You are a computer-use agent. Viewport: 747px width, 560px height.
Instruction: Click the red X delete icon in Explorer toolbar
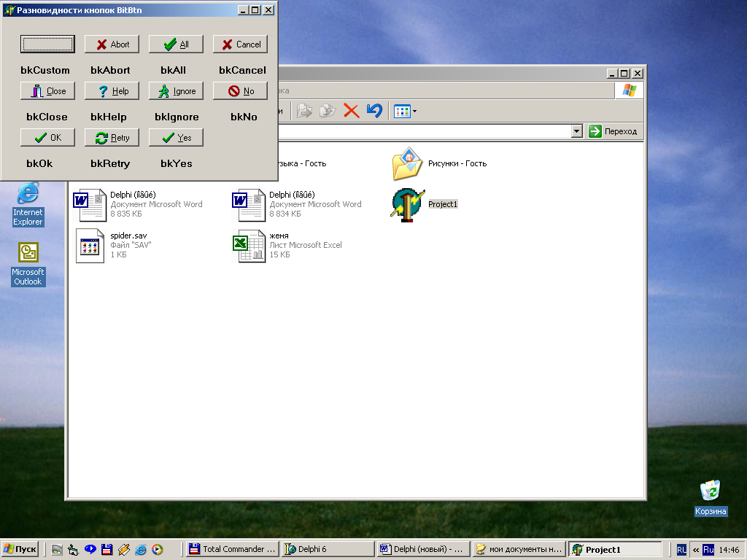click(351, 111)
